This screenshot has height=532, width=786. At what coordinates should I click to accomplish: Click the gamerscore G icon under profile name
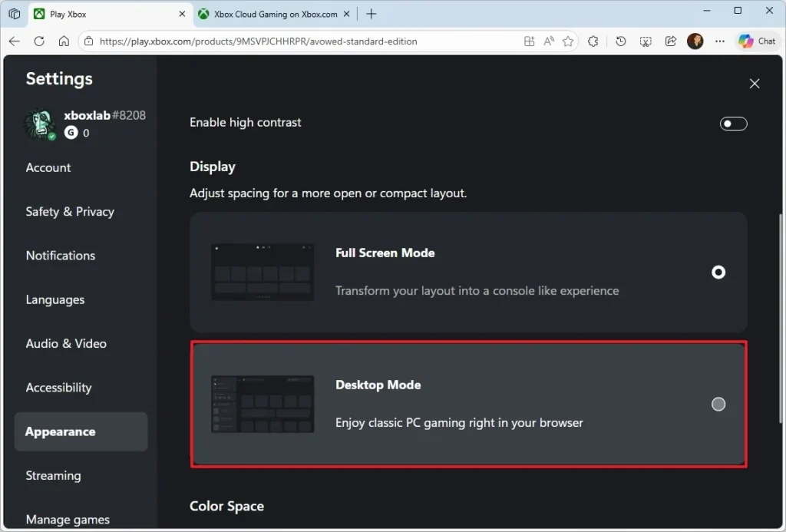coord(71,132)
